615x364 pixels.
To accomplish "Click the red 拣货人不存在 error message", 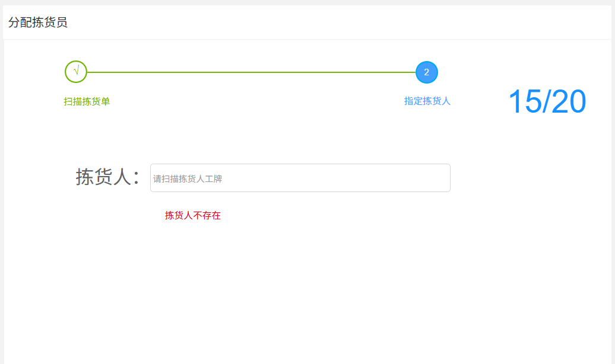I will point(193,215).
